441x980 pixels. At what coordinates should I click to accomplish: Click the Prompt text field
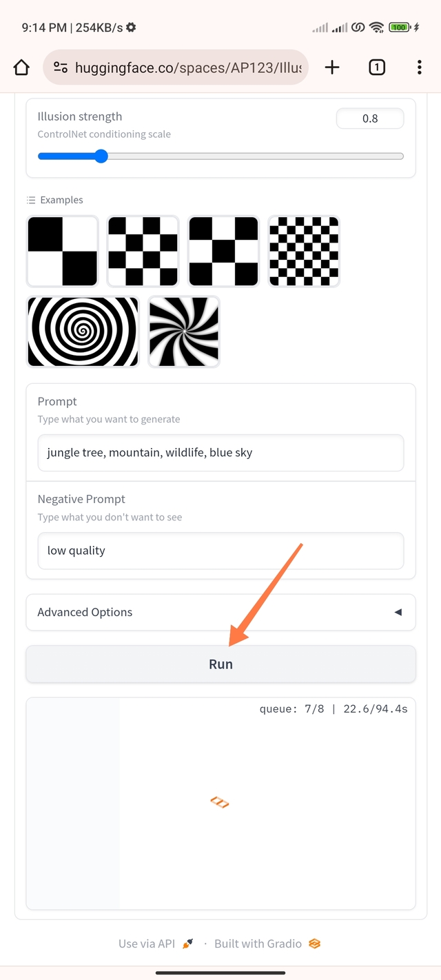220,453
